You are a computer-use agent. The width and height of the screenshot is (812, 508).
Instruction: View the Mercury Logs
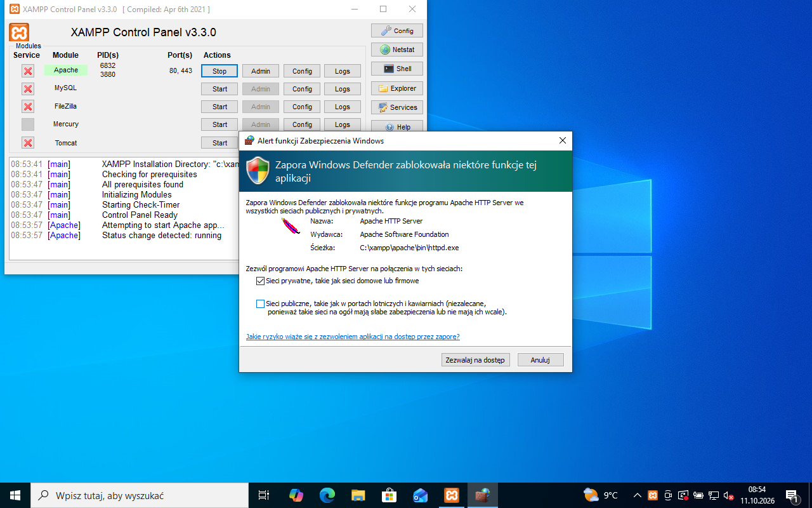(343, 124)
